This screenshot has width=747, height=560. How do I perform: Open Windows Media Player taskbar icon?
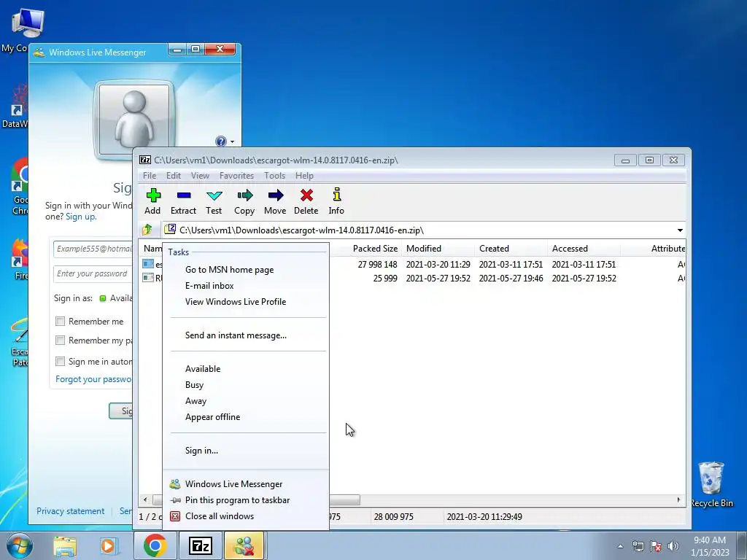(109, 546)
